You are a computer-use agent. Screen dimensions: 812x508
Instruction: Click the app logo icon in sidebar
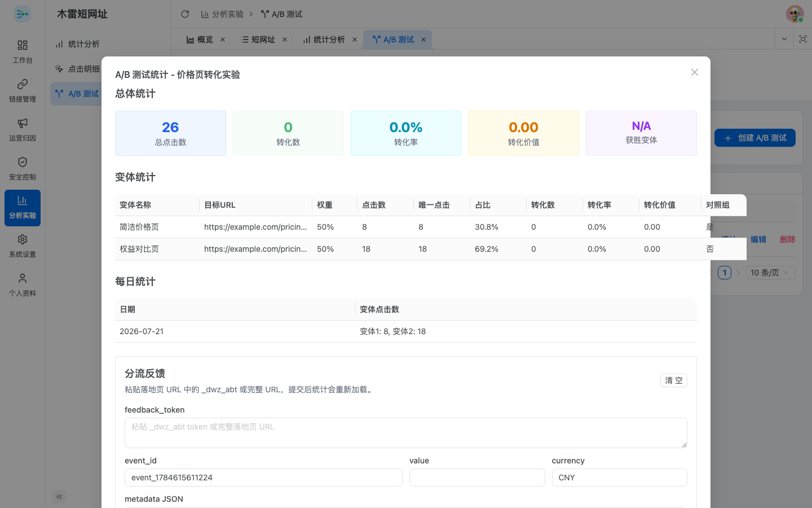tap(23, 14)
